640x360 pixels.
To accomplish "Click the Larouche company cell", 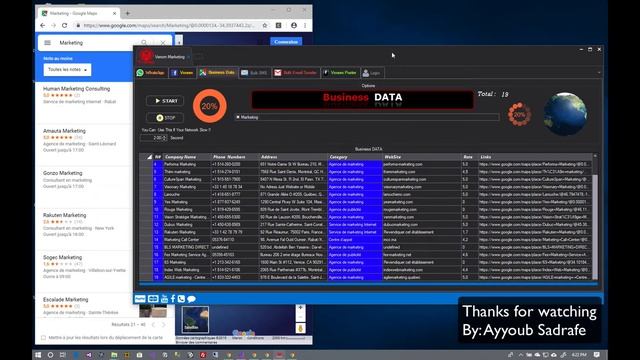I will click(187, 194).
